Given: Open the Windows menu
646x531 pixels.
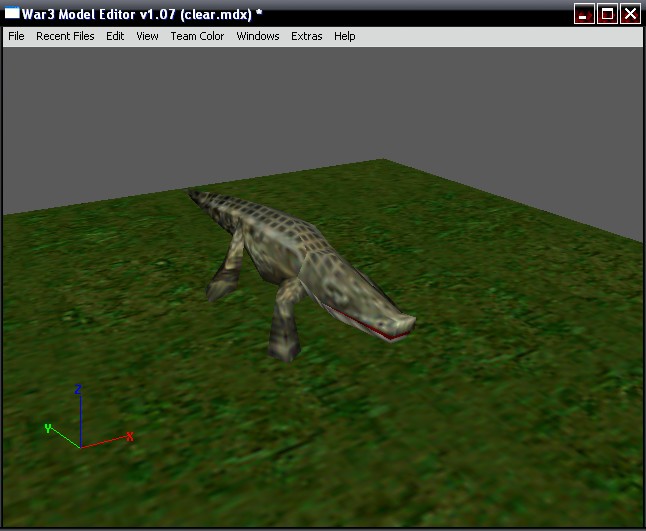Looking at the screenshot, I should tap(258, 36).
